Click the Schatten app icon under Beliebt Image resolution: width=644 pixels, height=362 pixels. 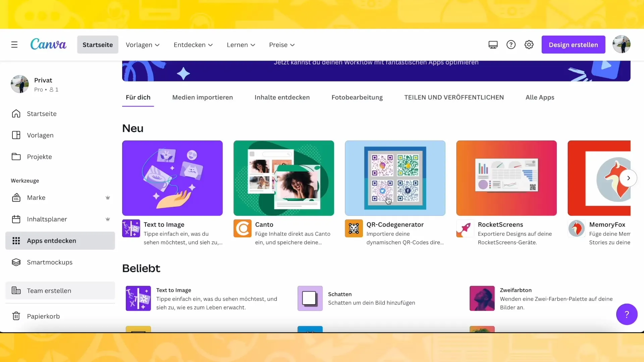[x=310, y=298]
